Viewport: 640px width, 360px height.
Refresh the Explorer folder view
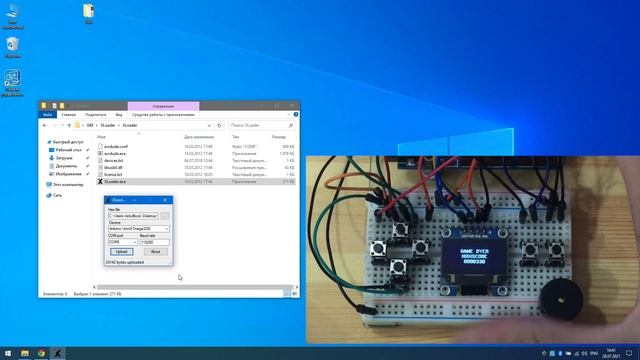pyautogui.click(x=219, y=125)
